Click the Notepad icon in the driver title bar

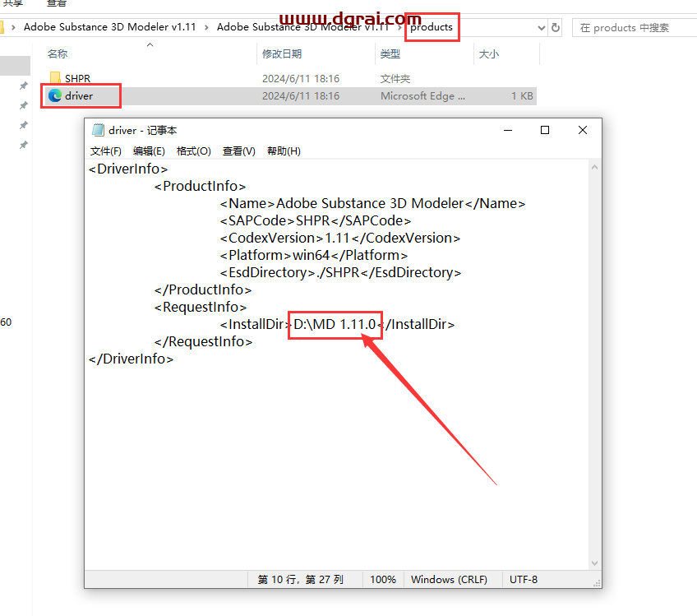(98, 130)
